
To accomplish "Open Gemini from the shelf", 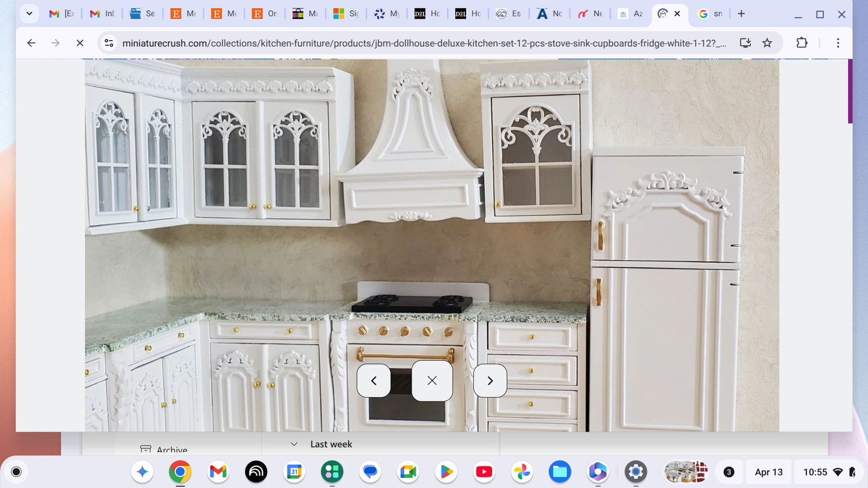I will (142, 472).
